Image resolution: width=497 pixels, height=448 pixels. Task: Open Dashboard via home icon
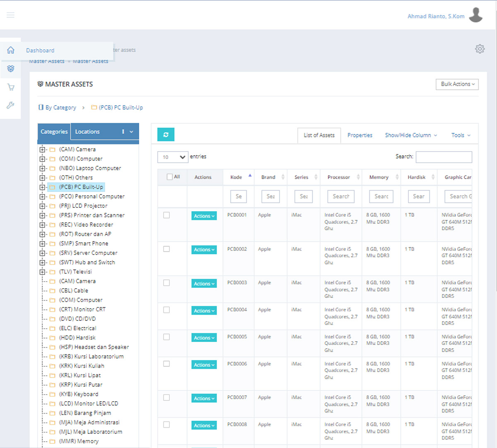11,50
